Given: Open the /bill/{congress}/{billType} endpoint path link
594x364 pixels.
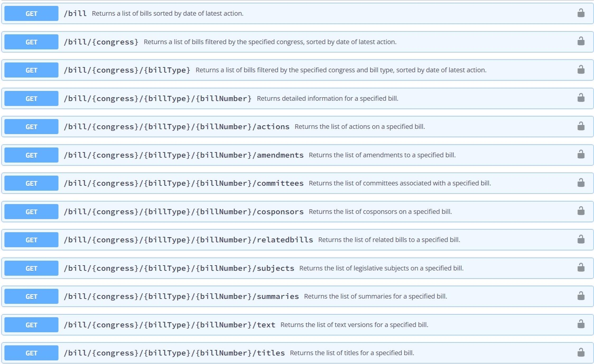Looking at the screenshot, I should (127, 70).
